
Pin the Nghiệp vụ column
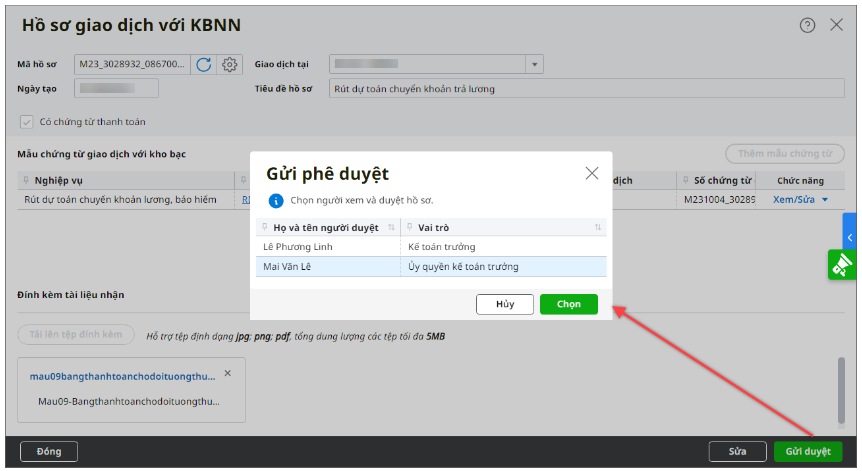(26, 180)
